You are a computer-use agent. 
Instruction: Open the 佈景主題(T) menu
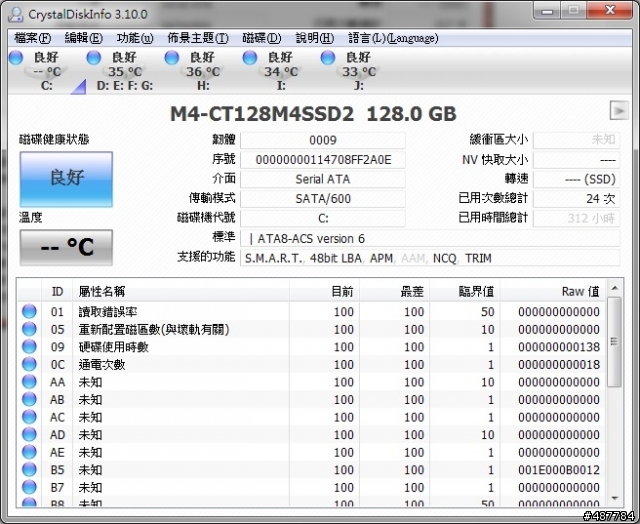tap(198, 38)
